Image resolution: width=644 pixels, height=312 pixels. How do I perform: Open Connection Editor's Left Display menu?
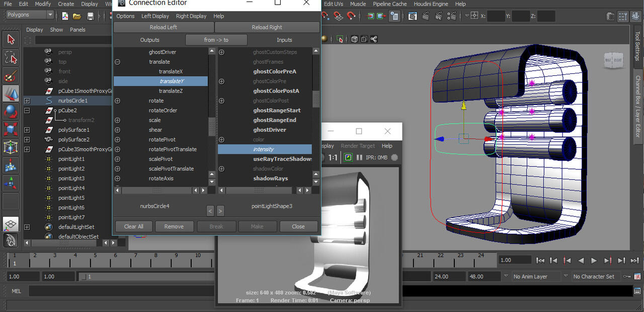pyautogui.click(x=155, y=16)
